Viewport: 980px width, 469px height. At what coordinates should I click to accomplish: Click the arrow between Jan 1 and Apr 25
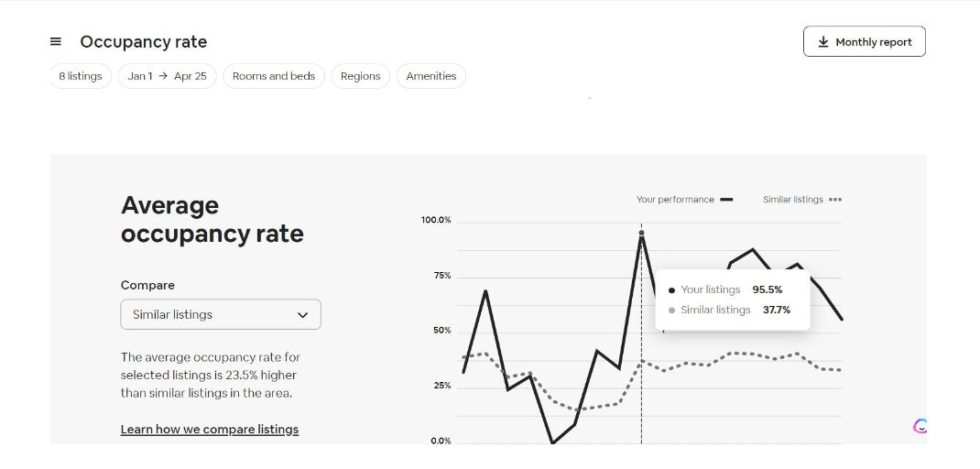click(x=163, y=76)
